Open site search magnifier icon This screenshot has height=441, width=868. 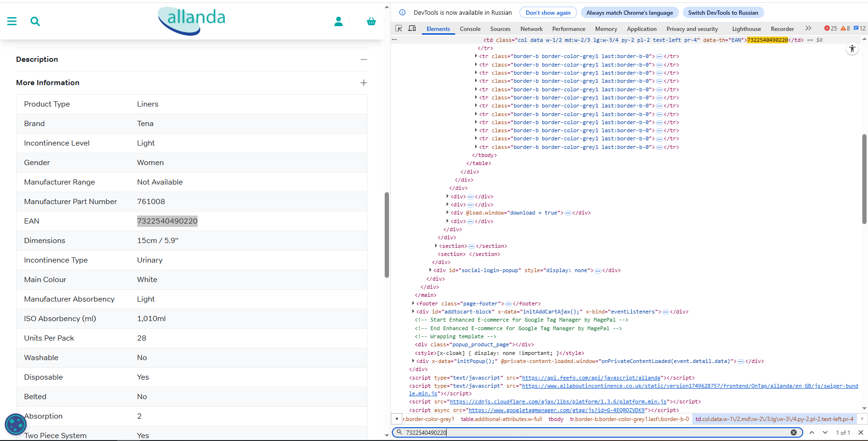tap(35, 21)
